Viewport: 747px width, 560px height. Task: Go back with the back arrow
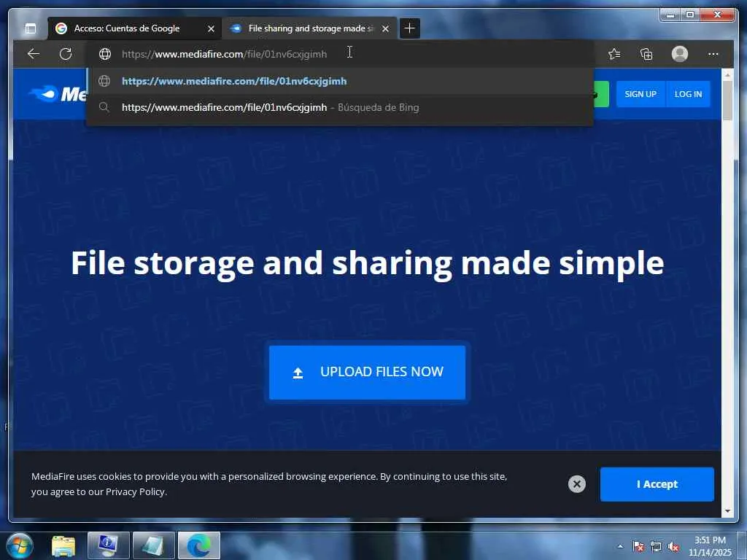(x=34, y=54)
